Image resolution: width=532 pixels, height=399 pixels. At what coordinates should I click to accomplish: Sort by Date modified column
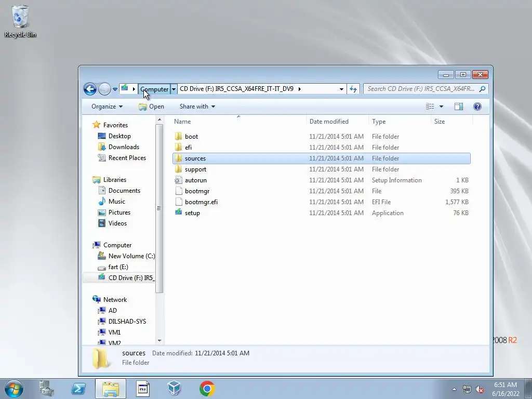coord(337,122)
